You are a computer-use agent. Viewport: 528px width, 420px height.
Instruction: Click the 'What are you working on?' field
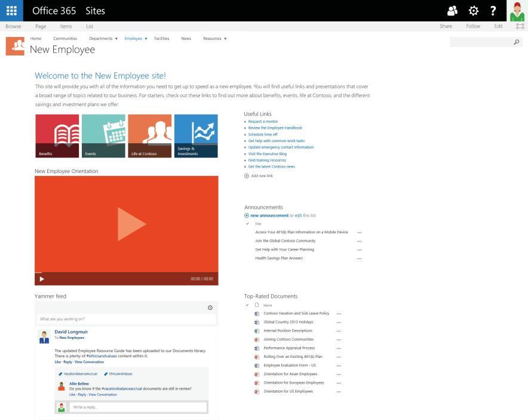[126, 319]
